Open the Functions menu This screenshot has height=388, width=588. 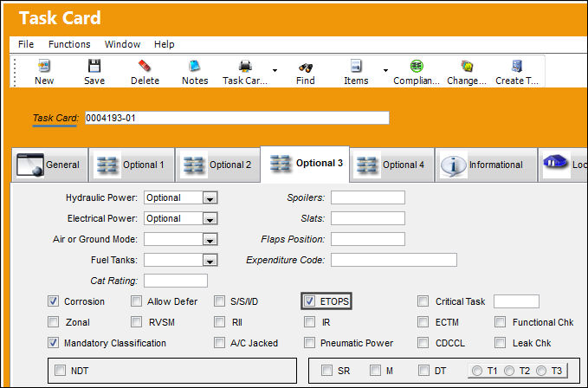point(69,44)
